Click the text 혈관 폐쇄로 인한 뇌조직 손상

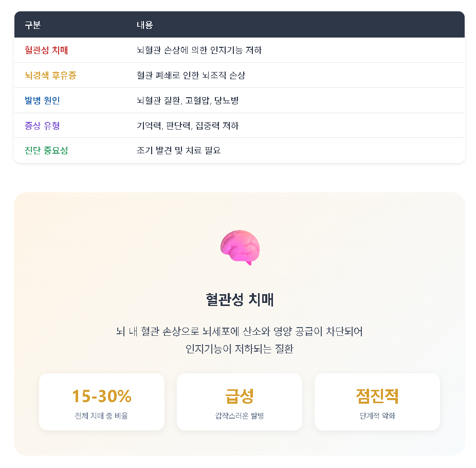191,75
